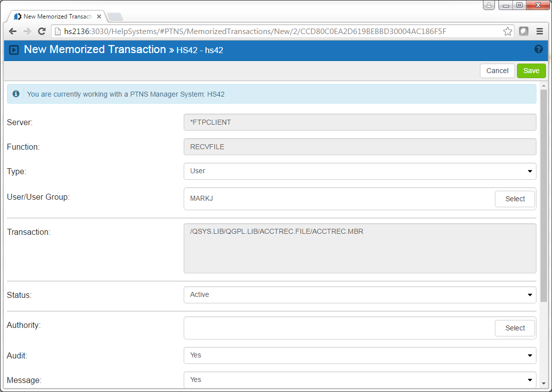
Task: Open the Audit dropdown
Action: tap(360, 355)
